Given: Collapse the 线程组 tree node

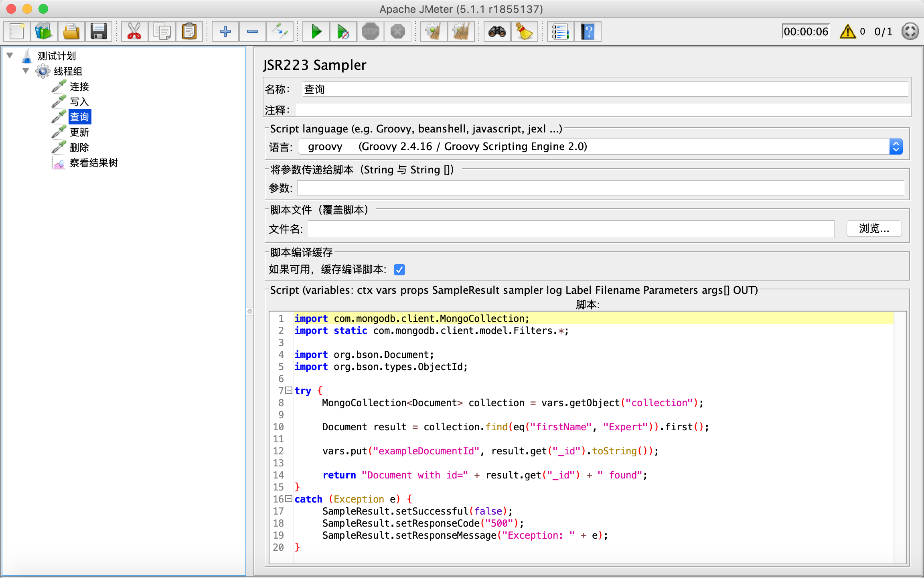Looking at the screenshot, I should pos(26,71).
